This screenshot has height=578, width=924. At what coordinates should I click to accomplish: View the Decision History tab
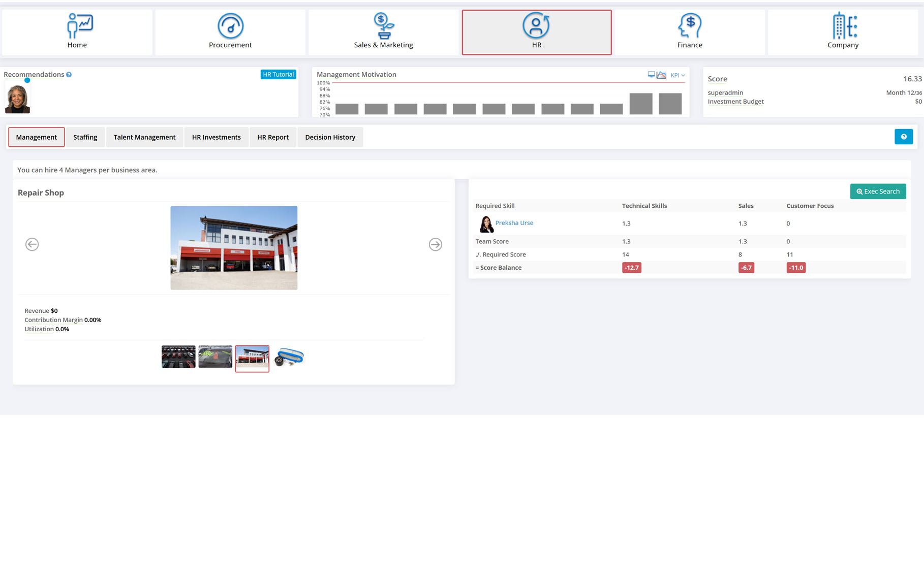330,137
